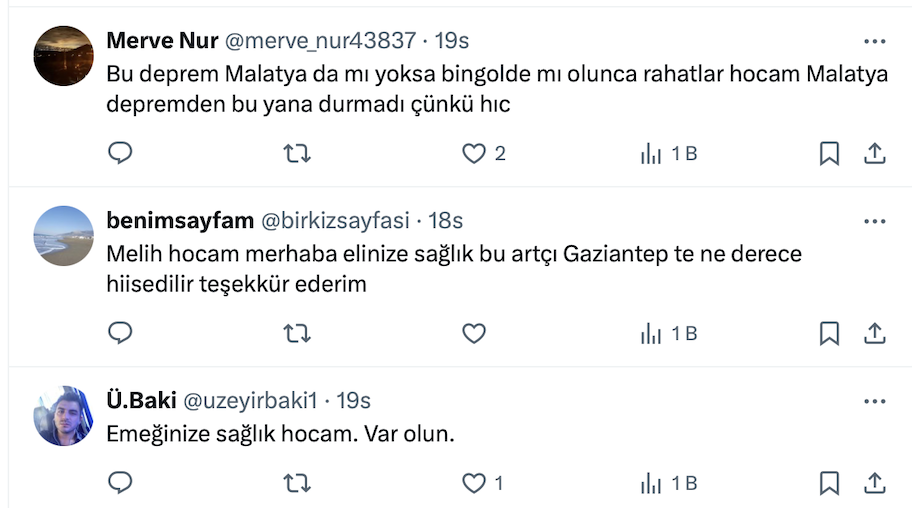
Task: Reply to Merve Nur's tweet
Action: click(x=120, y=153)
